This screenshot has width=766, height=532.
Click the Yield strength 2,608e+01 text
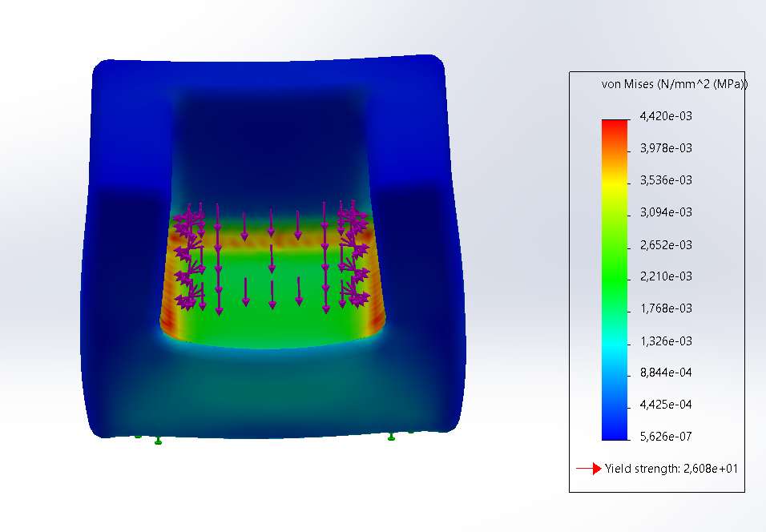coord(671,469)
